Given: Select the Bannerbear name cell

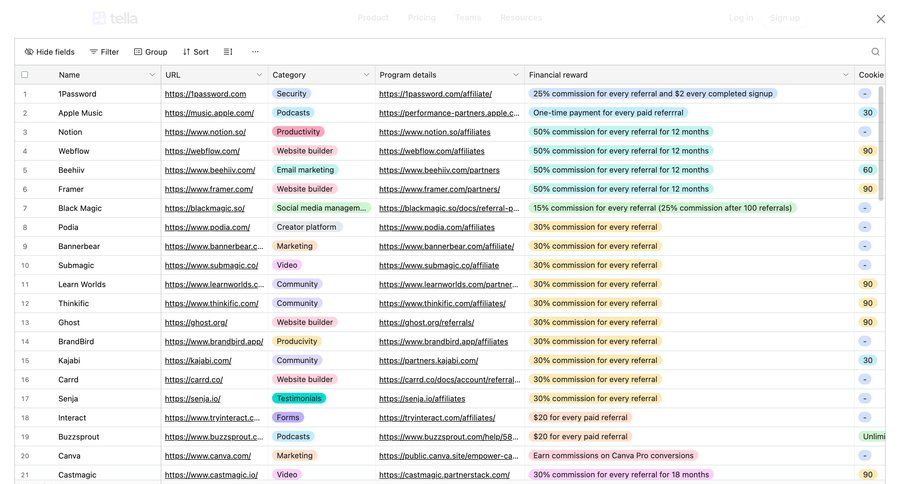Looking at the screenshot, I should pos(88,246).
